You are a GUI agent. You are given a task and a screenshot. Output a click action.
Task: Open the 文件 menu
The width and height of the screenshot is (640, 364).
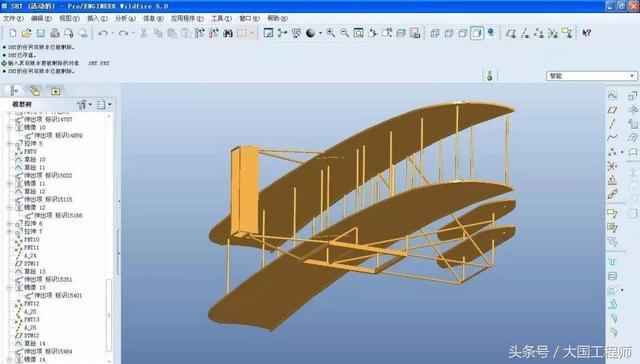(13, 18)
